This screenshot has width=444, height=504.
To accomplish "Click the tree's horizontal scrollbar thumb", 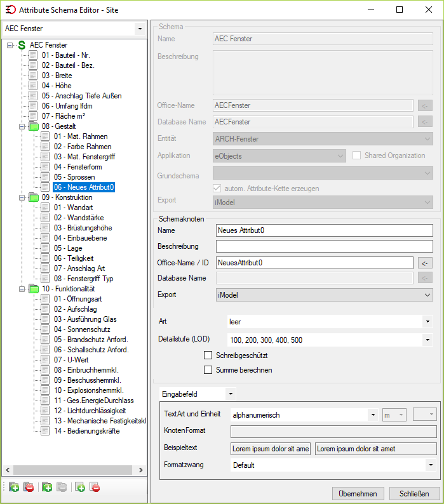I will [x=72, y=470].
